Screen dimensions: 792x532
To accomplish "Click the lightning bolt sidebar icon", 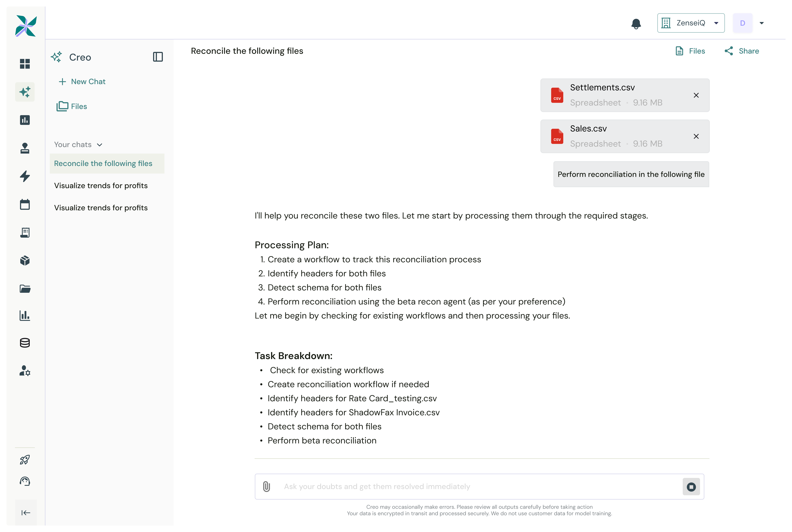I will (25, 176).
